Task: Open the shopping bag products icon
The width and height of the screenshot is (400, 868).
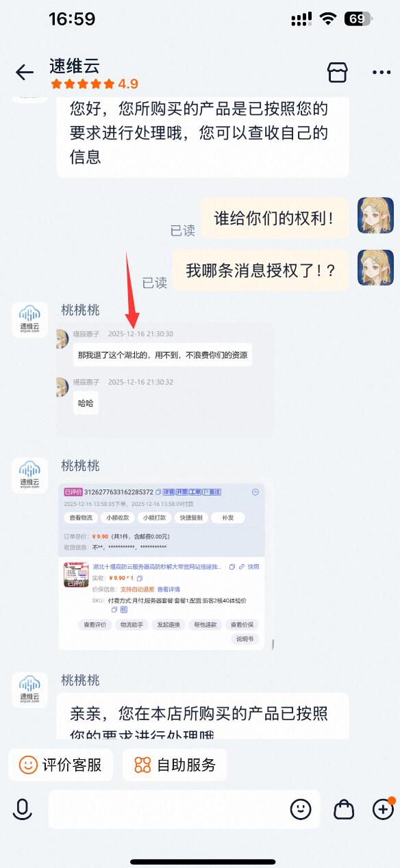Action: (344, 809)
